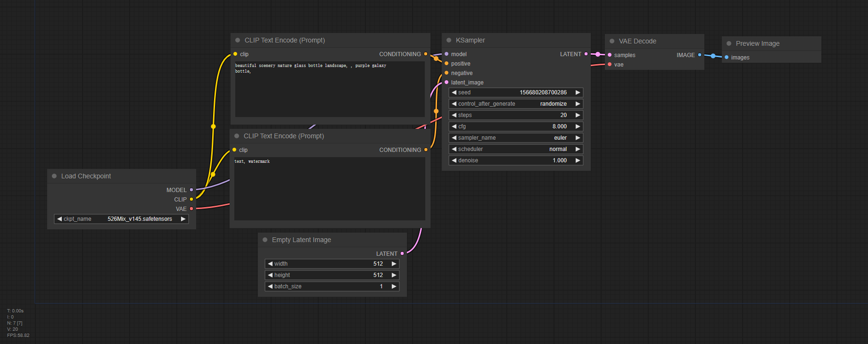Click the KSampler LATENT output socket
Image resolution: width=868 pixels, height=344 pixels.
(x=586, y=54)
